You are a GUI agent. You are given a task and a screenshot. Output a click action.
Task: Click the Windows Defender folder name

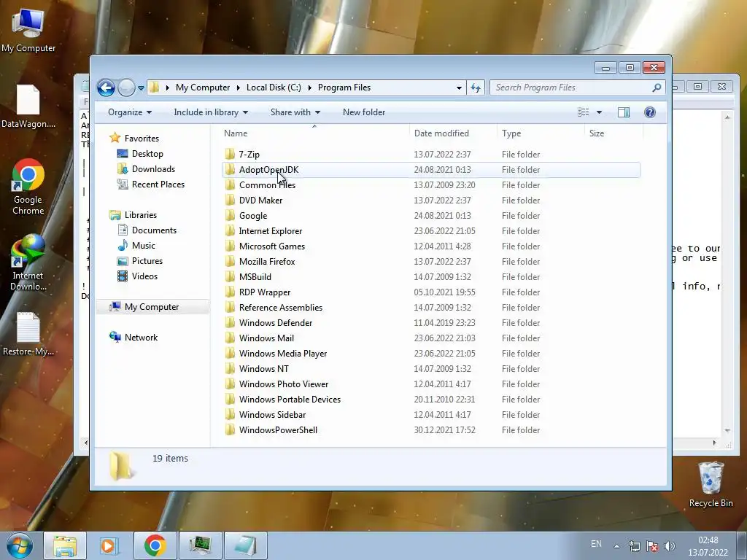tap(275, 323)
